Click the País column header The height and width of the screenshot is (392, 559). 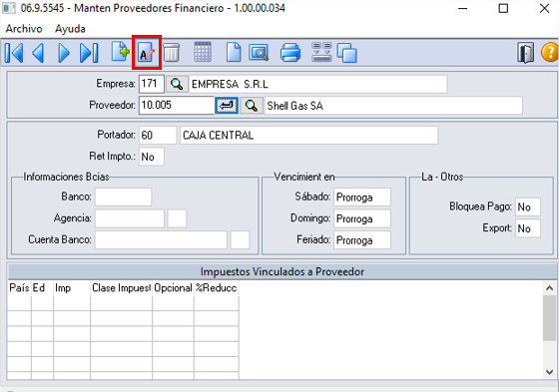pyautogui.click(x=19, y=288)
